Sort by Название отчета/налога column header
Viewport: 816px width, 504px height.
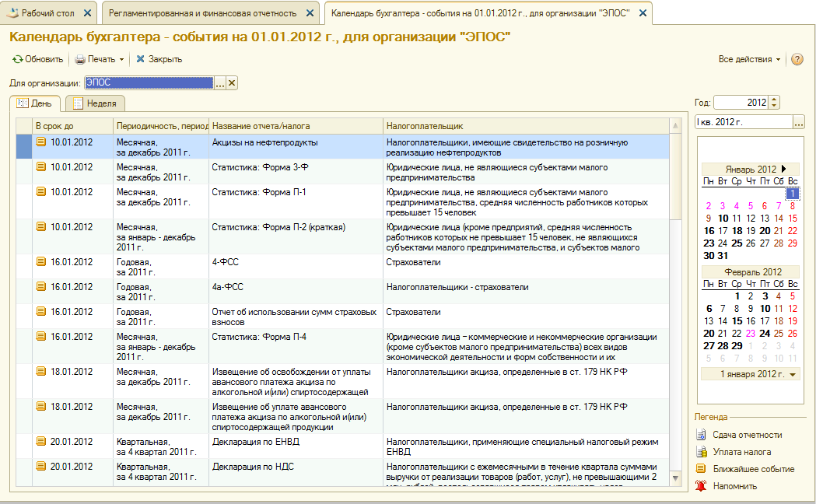[296, 126]
